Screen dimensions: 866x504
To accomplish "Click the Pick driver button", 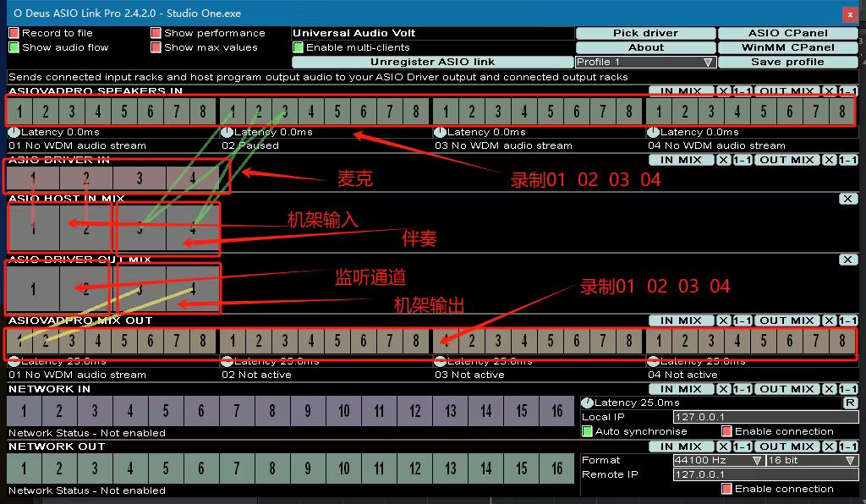I will pos(645,33).
